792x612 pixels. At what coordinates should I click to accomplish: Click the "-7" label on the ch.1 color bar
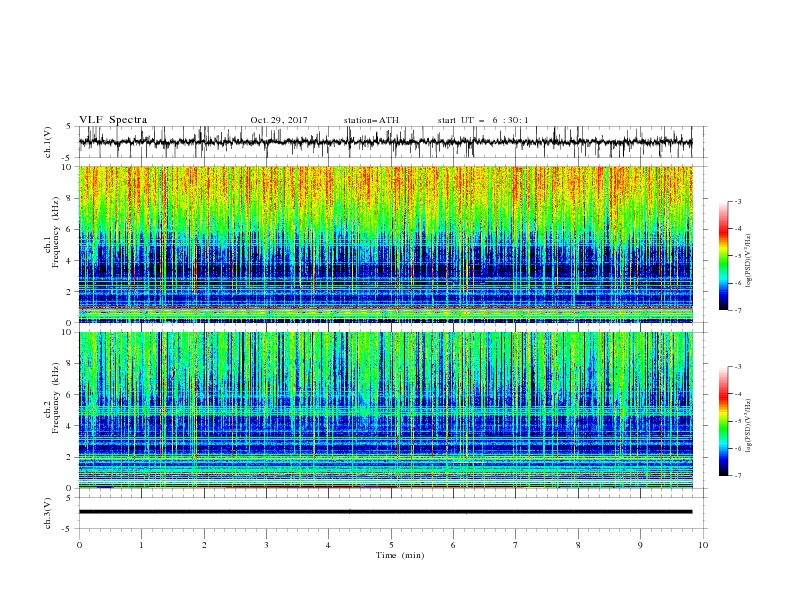point(738,310)
